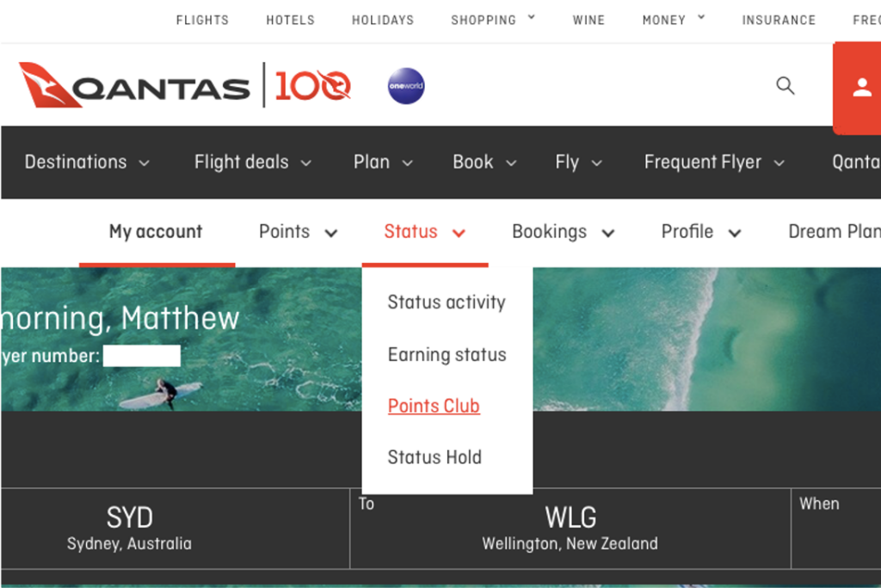Select Flights in the top navigation

tap(202, 20)
